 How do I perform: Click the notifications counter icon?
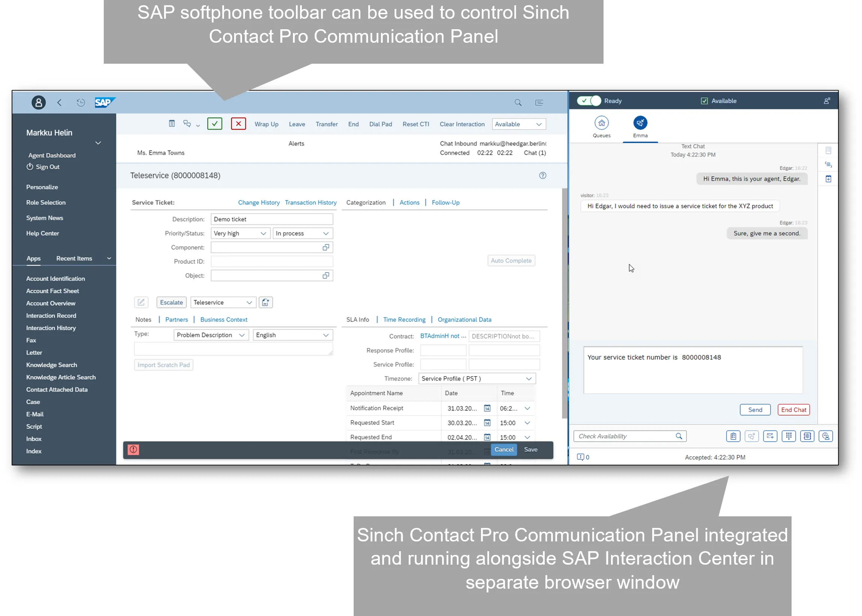583,457
